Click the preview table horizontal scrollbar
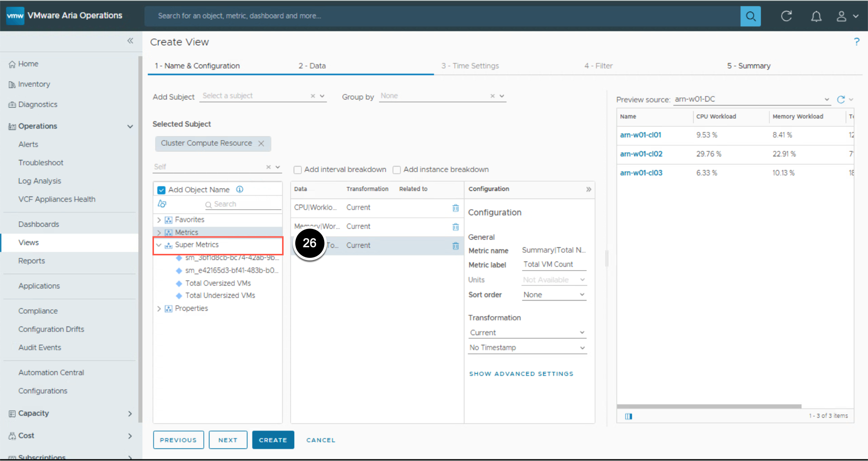 pos(709,406)
